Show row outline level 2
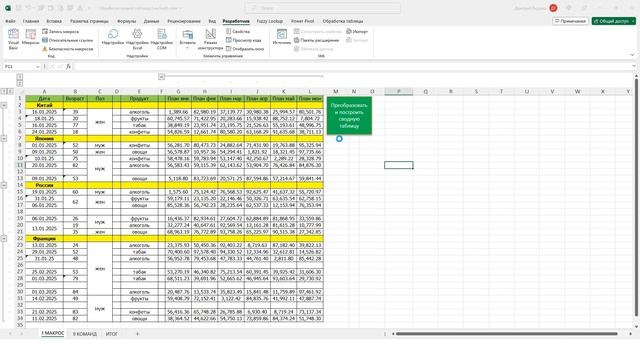 (x=10, y=91)
